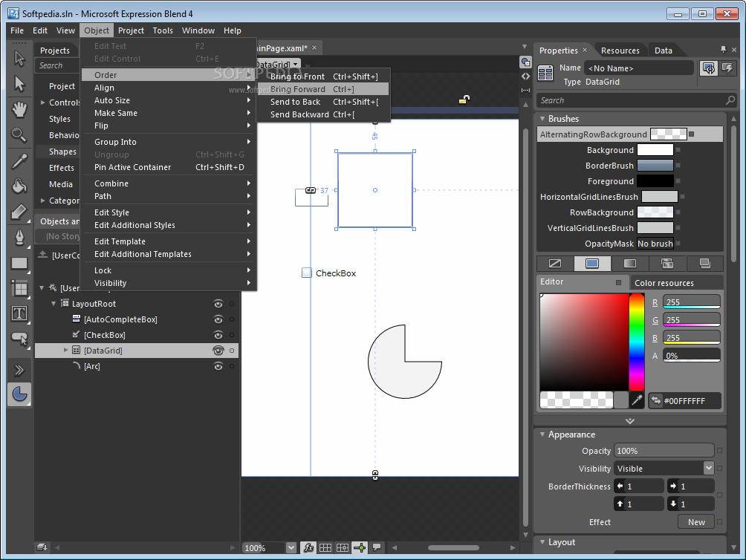The image size is (746, 560).
Task: Select the Eyedropper tool
Action: pos(19,161)
